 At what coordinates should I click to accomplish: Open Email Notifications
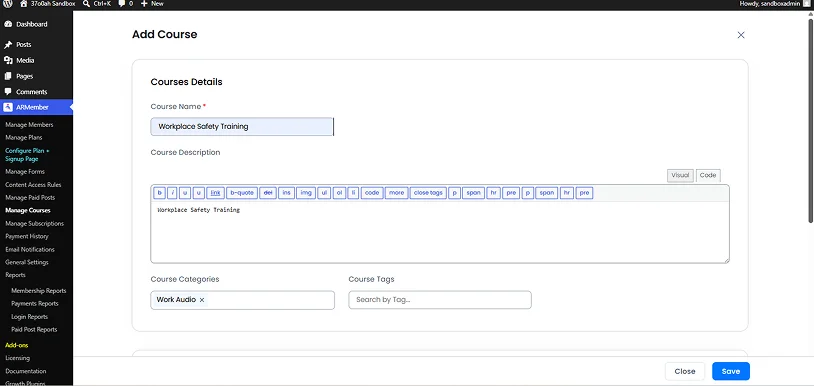coord(30,250)
